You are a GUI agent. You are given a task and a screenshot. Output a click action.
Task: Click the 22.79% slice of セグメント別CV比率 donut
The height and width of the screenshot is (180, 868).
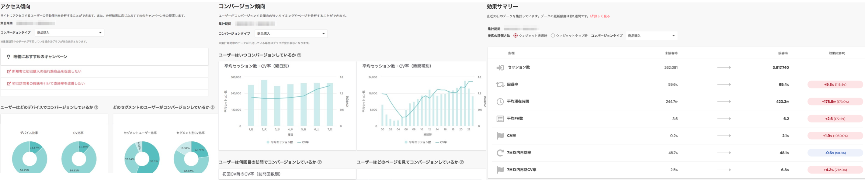200,150
